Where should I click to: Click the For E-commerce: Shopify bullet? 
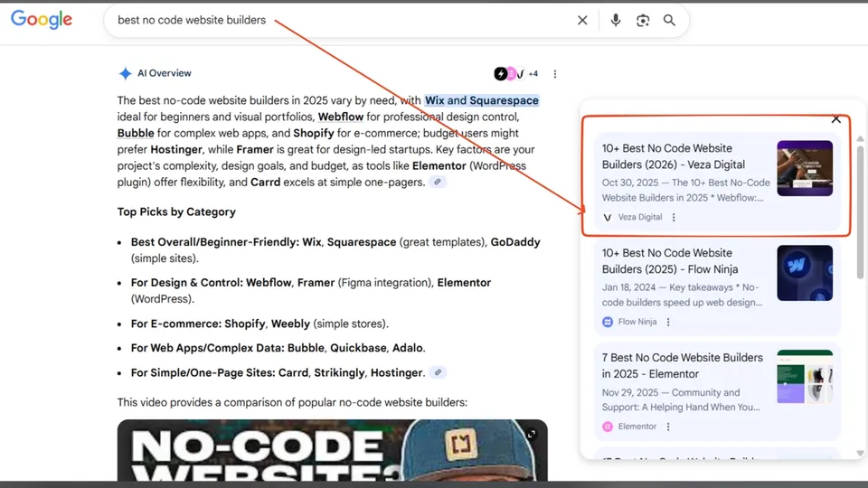tap(259, 324)
